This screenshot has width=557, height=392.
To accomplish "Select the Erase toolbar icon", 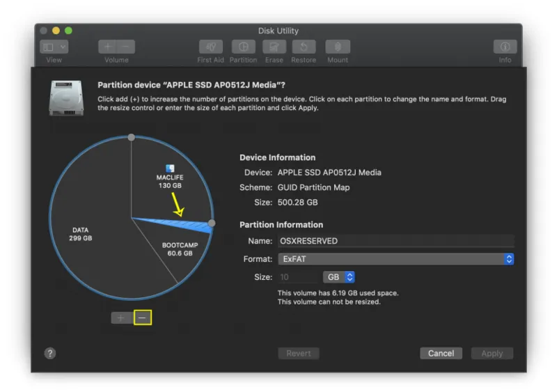I will coord(274,47).
